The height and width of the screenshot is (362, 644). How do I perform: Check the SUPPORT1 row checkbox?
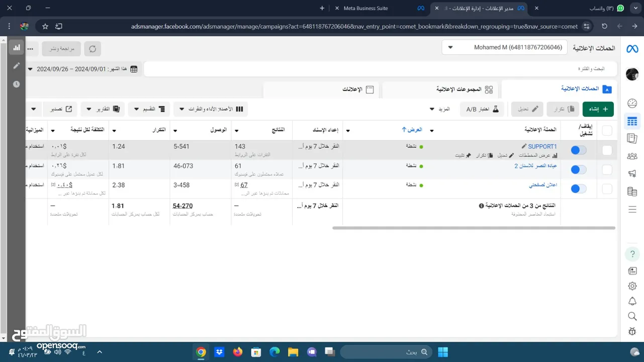click(607, 150)
